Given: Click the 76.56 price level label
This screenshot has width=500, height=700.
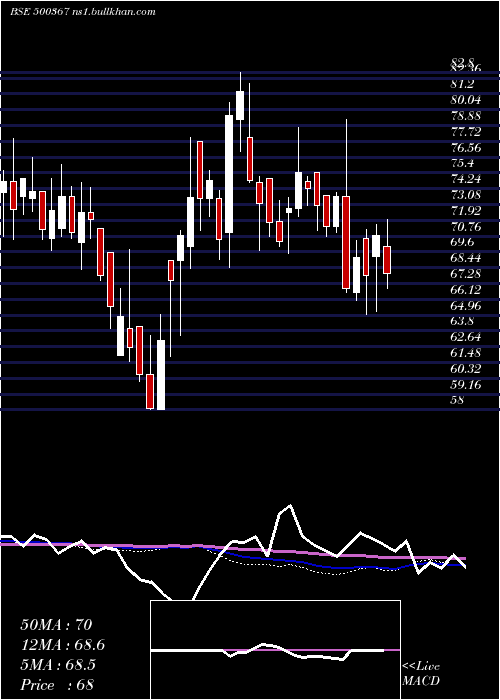Looking at the screenshot, I should pyautogui.click(x=466, y=147).
